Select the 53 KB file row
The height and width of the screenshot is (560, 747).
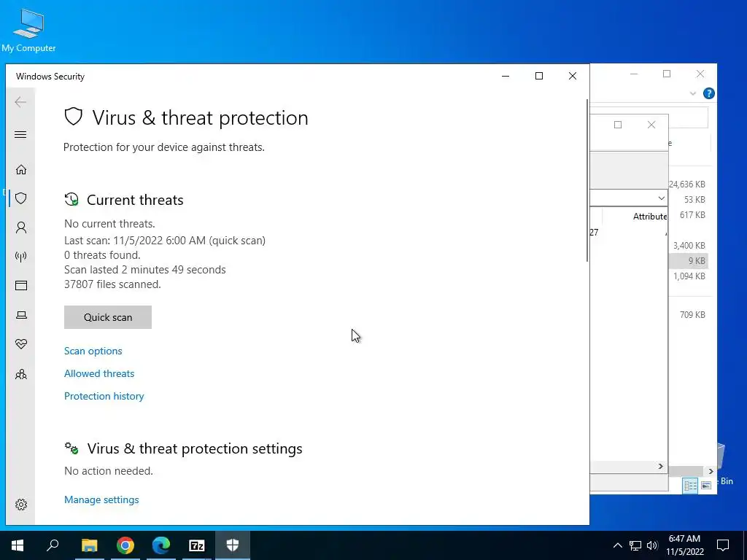pos(689,200)
